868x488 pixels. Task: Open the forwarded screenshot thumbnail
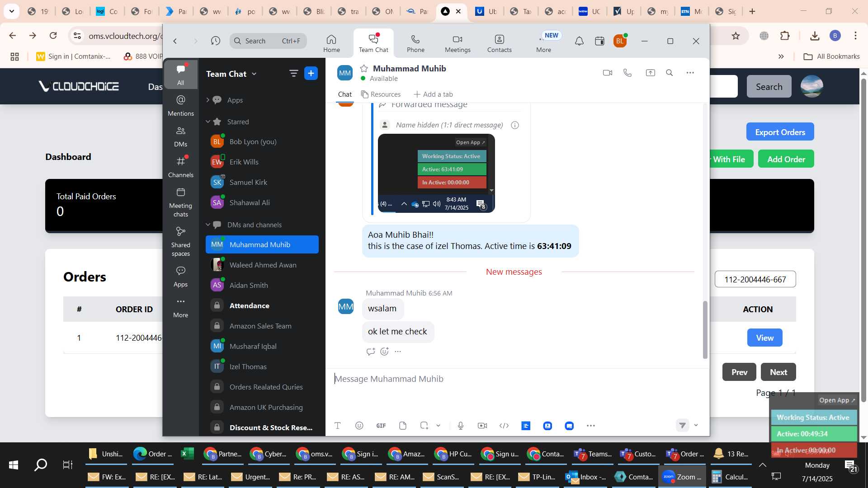pos(436,173)
